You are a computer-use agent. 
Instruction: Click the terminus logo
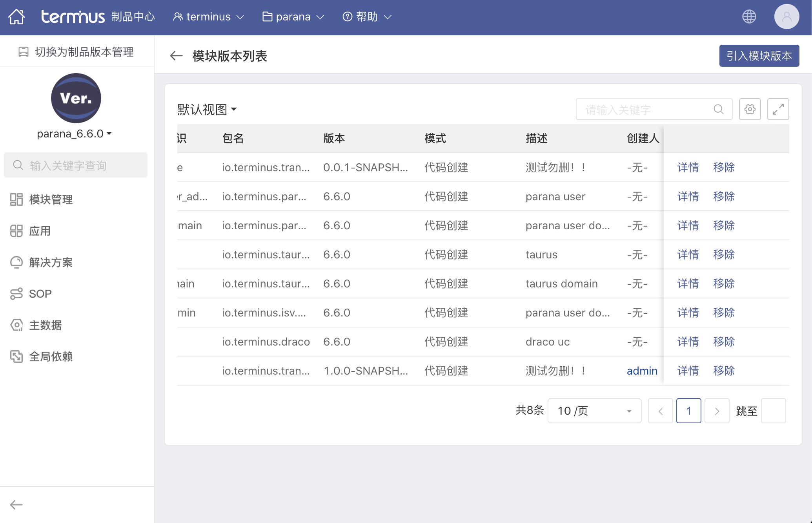73,16
